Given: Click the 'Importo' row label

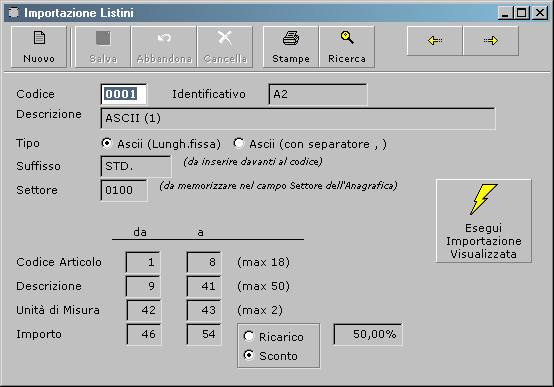Looking at the screenshot, I should (x=39, y=334).
